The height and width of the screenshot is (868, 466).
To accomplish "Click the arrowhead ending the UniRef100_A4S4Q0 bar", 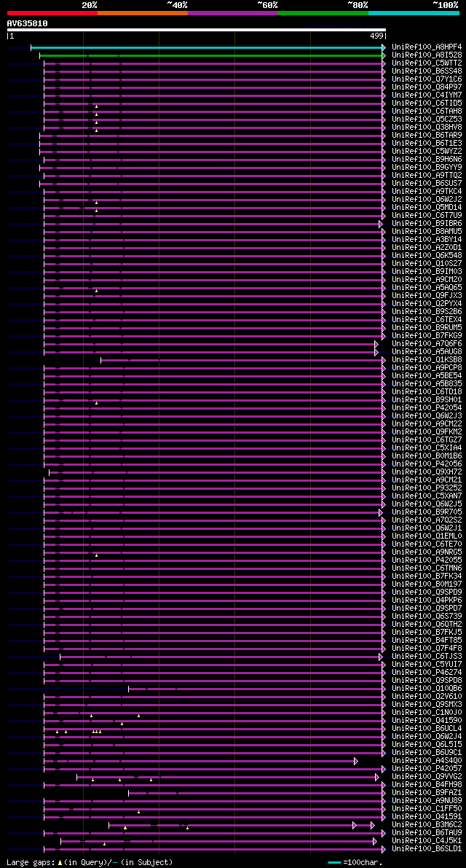I will point(356,761).
